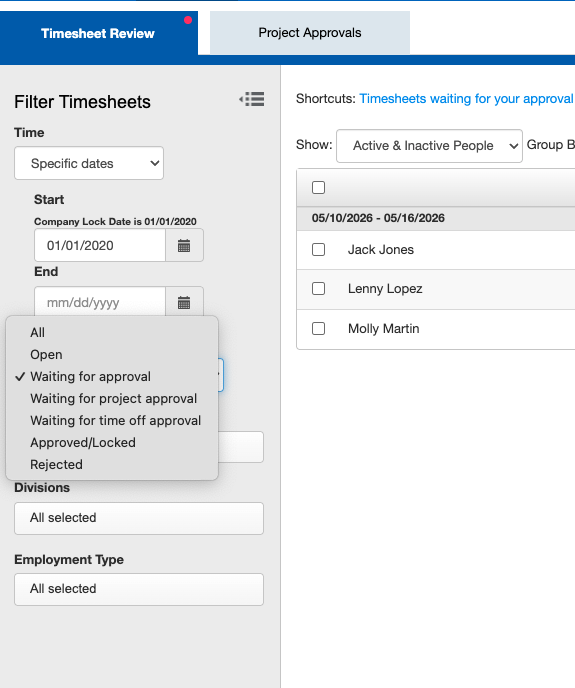
Task: Click the name Jack Jones
Action: [381, 250]
